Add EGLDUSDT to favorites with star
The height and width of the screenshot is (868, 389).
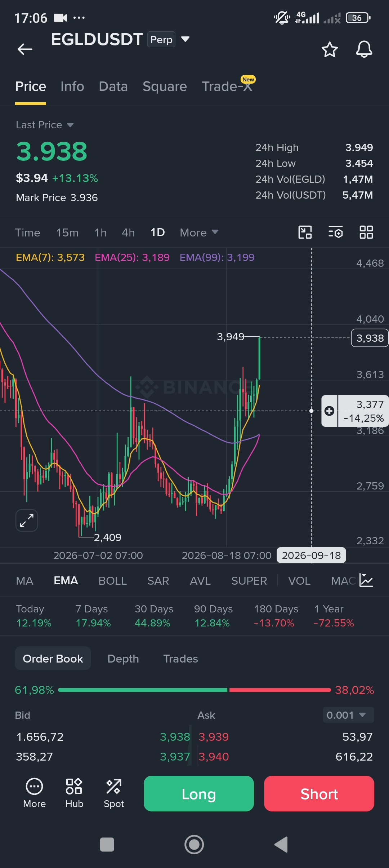(x=330, y=49)
